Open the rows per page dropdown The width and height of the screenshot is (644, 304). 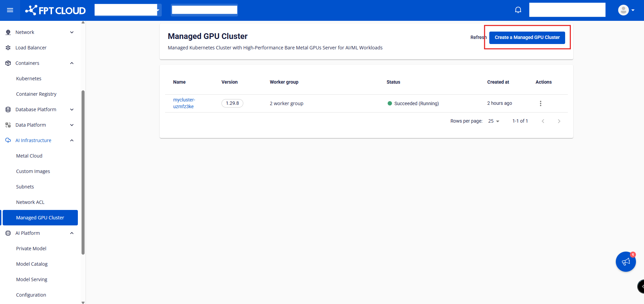click(494, 121)
